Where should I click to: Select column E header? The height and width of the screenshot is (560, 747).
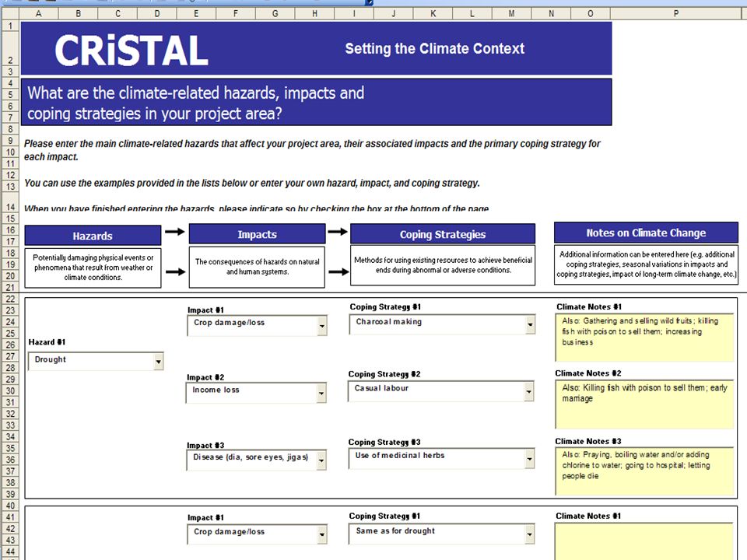click(x=196, y=14)
